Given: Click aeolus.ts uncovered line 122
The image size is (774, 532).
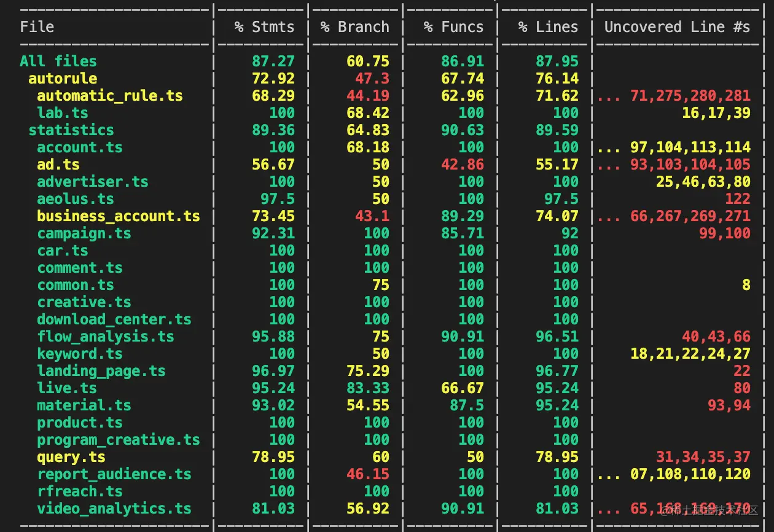Looking at the screenshot, I should [x=738, y=199].
